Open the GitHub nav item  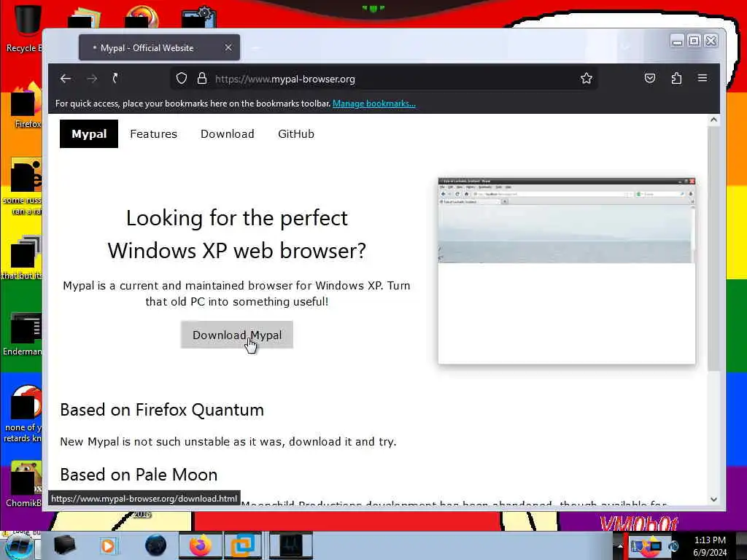296,134
